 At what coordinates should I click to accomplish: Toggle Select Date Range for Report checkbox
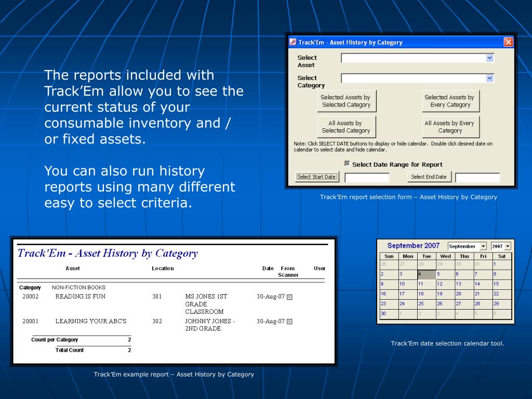347,164
